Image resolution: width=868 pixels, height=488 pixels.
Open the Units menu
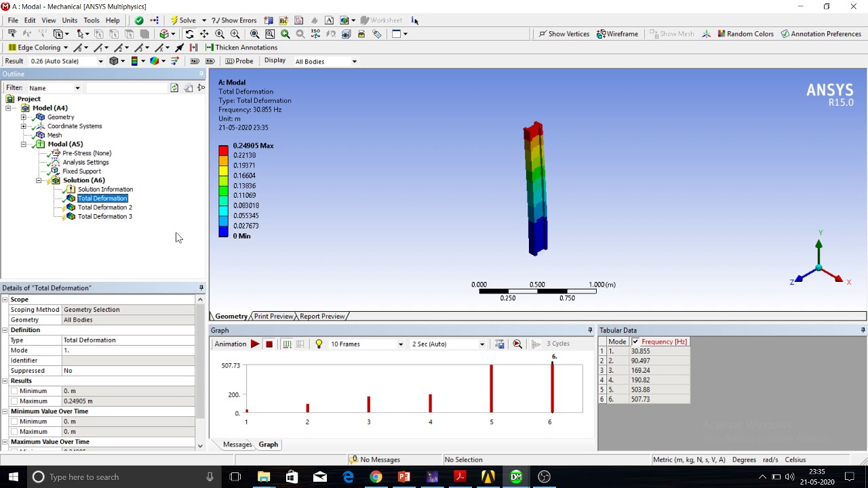70,20
